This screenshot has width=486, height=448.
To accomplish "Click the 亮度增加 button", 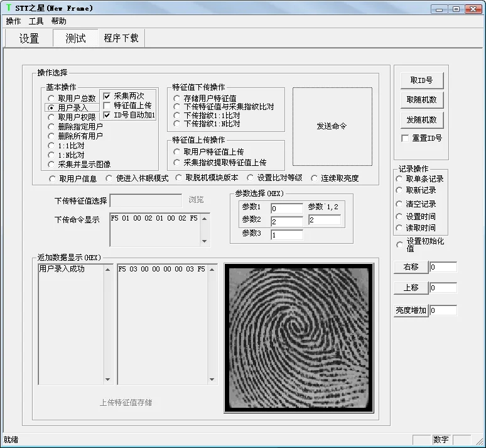I will [x=411, y=310].
